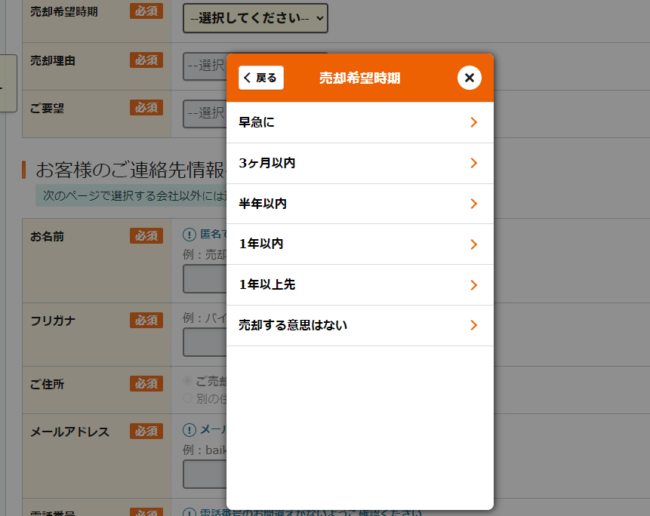This screenshot has height=516, width=650.
Task: Select 1年以上先 in the list
Action: tap(360, 285)
